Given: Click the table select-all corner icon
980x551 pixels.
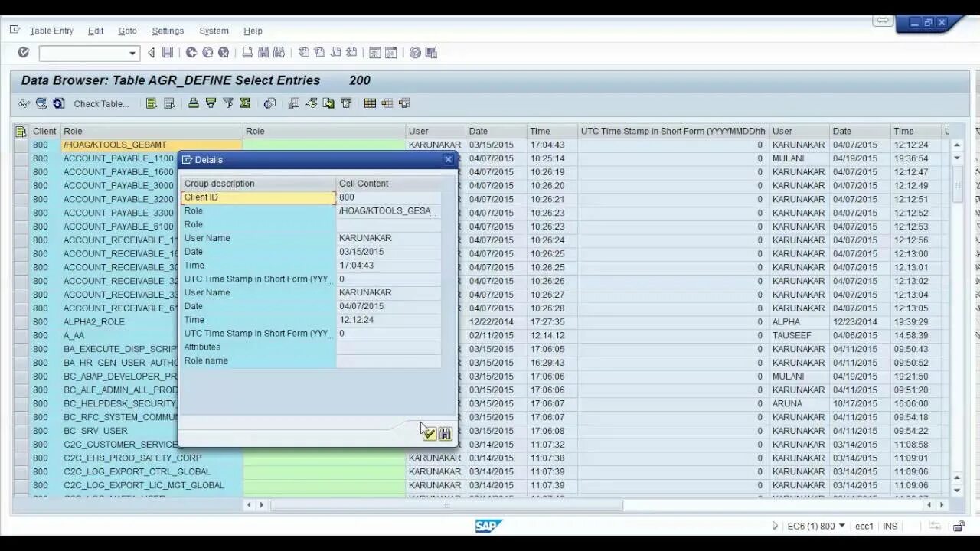Looking at the screenshot, I should click(x=21, y=132).
